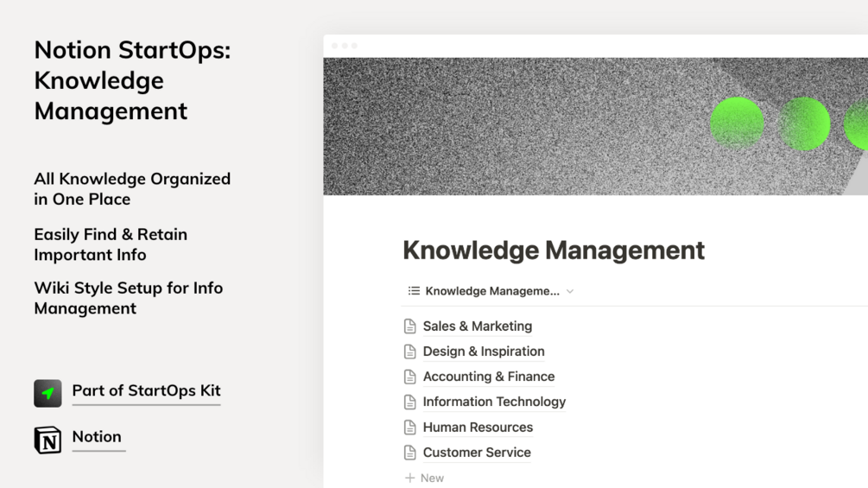Image resolution: width=868 pixels, height=488 pixels.
Task: Click the Human Resources page icon
Action: point(410,428)
